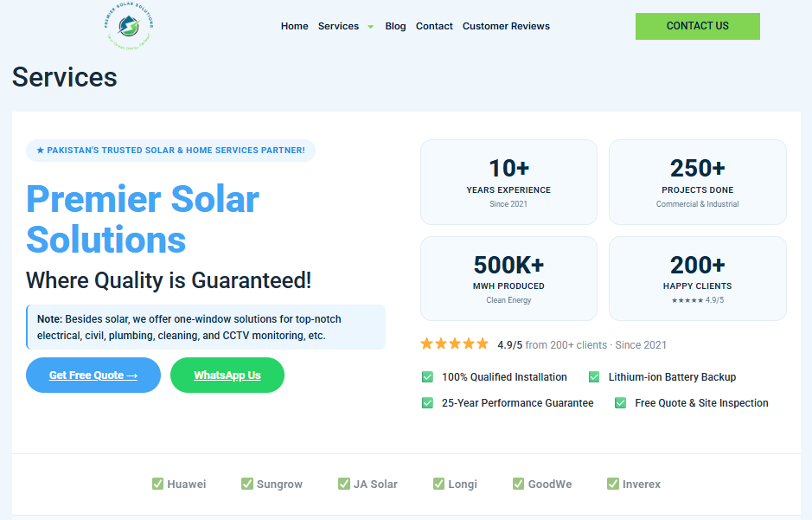This screenshot has height=520, width=812.
Task: Open the Services menu item
Action: click(338, 26)
